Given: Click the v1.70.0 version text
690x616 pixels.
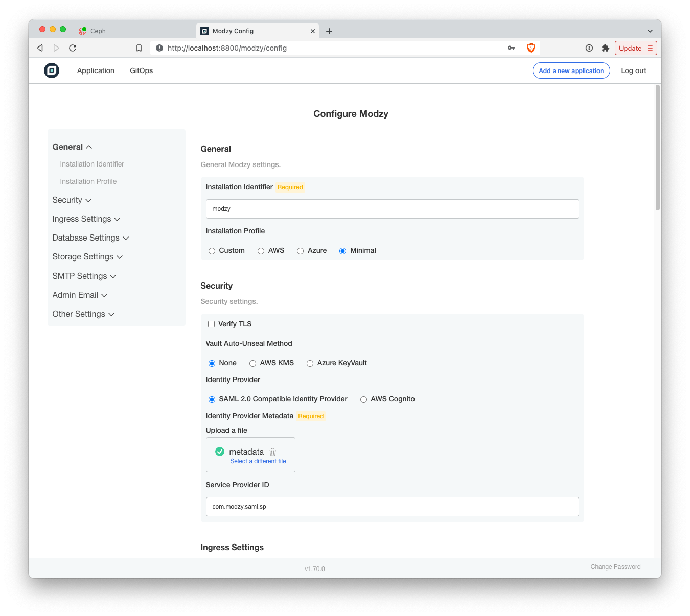Looking at the screenshot, I should 315,569.
